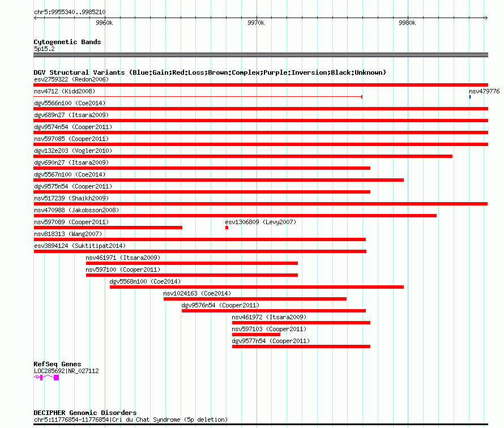The width and height of the screenshot is (504, 428).
Task: Select dgv9576n54 (Cooper2011) label
Action: (x=220, y=305)
